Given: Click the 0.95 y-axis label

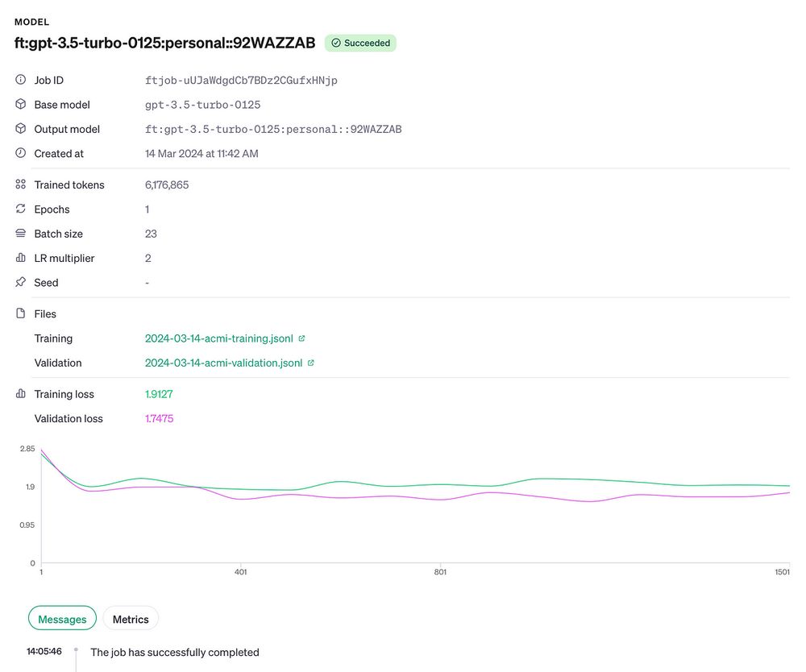Looking at the screenshot, I should point(27,525).
